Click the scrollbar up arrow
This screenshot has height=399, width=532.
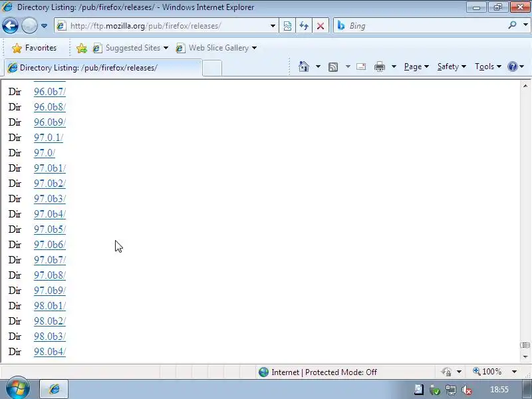point(525,86)
